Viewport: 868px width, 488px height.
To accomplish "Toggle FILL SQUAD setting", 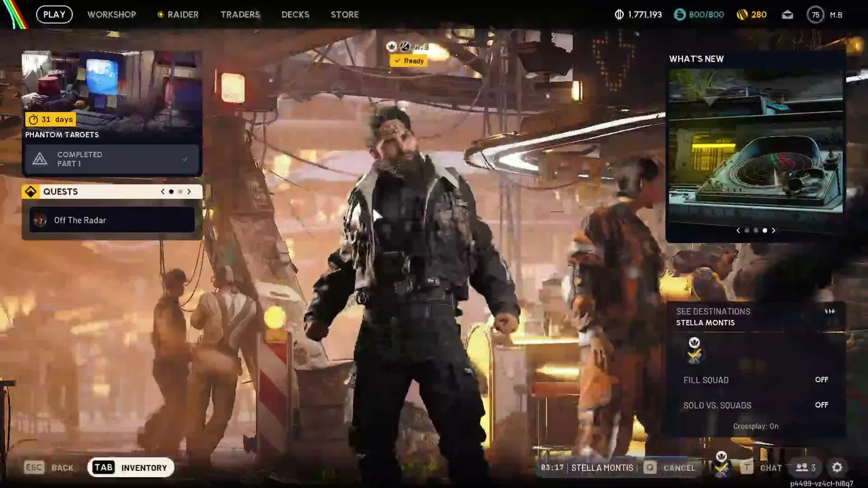I will 755,380.
